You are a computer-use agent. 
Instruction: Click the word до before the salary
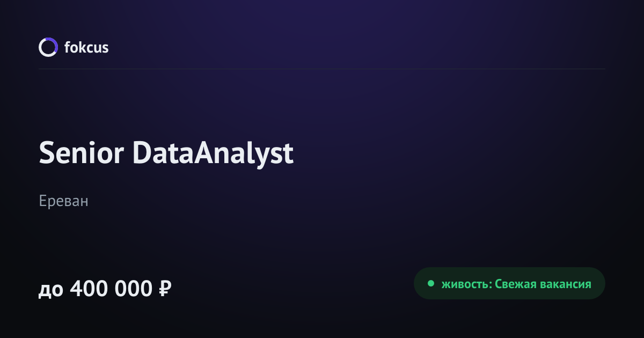click(51, 291)
